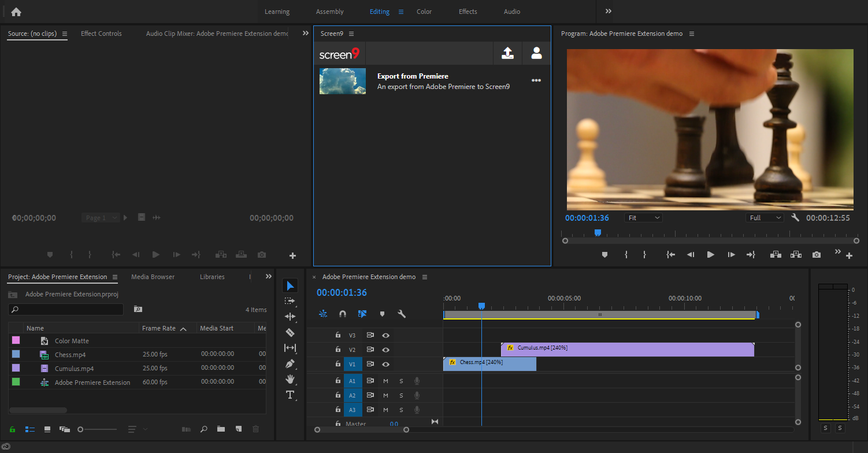This screenshot has height=453, width=868.
Task: Open Timeline display settings wrench
Action: (402, 314)
